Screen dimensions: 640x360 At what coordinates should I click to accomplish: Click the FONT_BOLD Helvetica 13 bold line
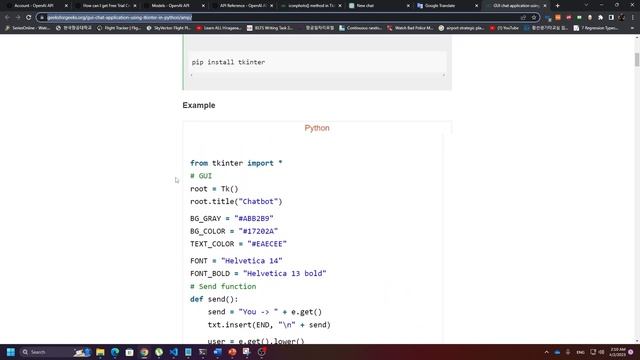point(258,273)
